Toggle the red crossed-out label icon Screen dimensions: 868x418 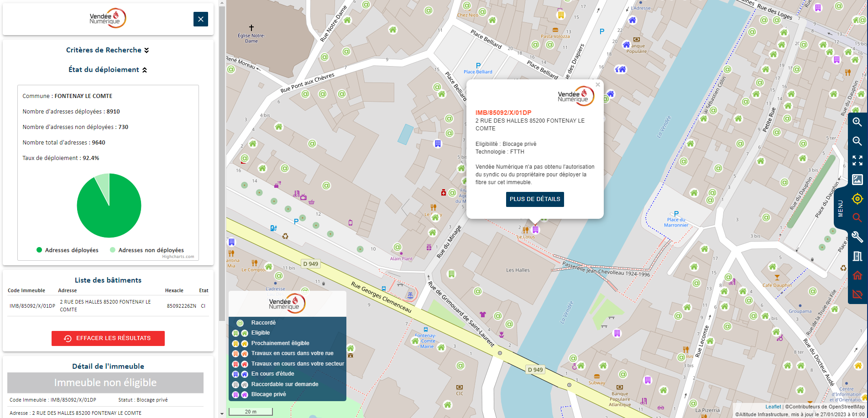click(x=857, y=294)
